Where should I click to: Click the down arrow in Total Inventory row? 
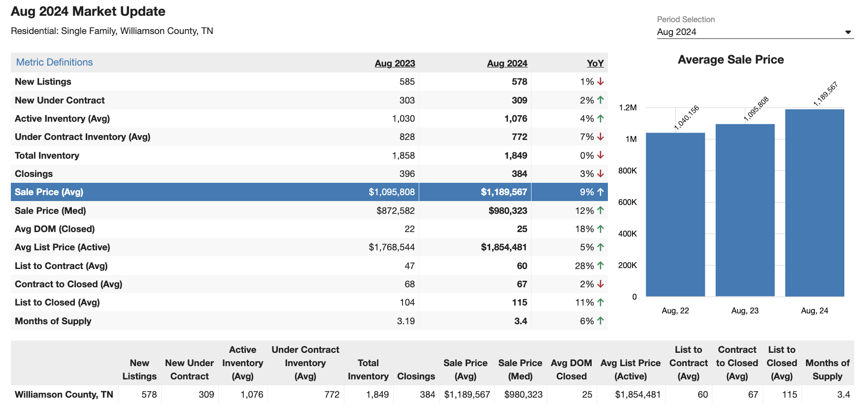click(x=601, y=155)
